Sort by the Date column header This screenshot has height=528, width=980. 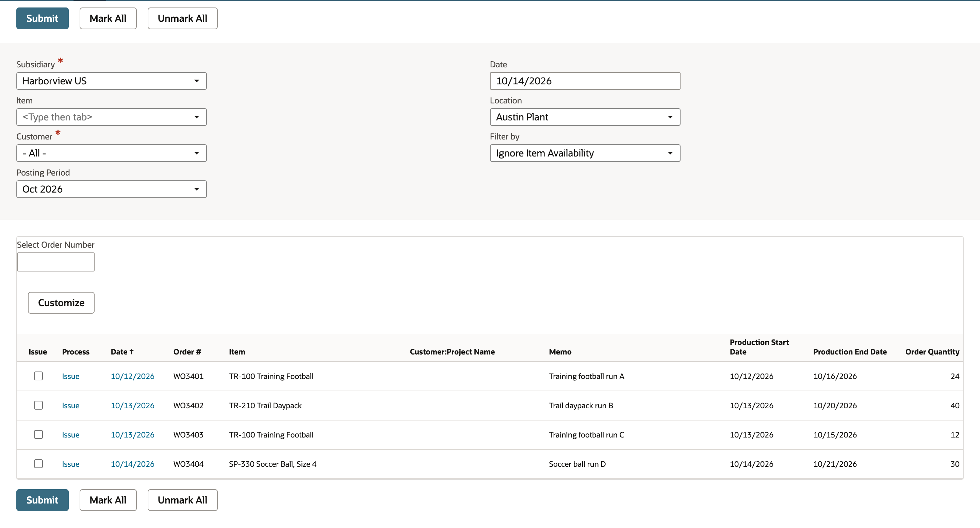(x=122, y=352)
